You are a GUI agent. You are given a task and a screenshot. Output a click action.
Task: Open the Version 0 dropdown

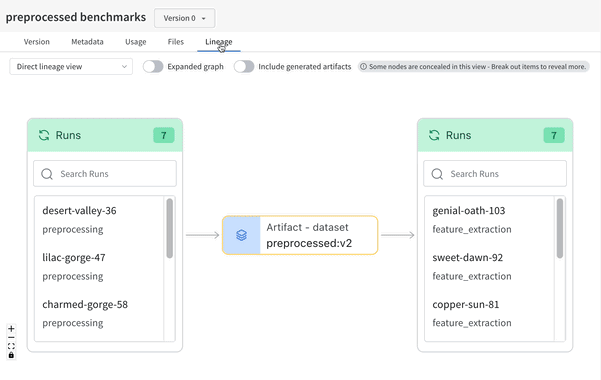coord(184,18)
